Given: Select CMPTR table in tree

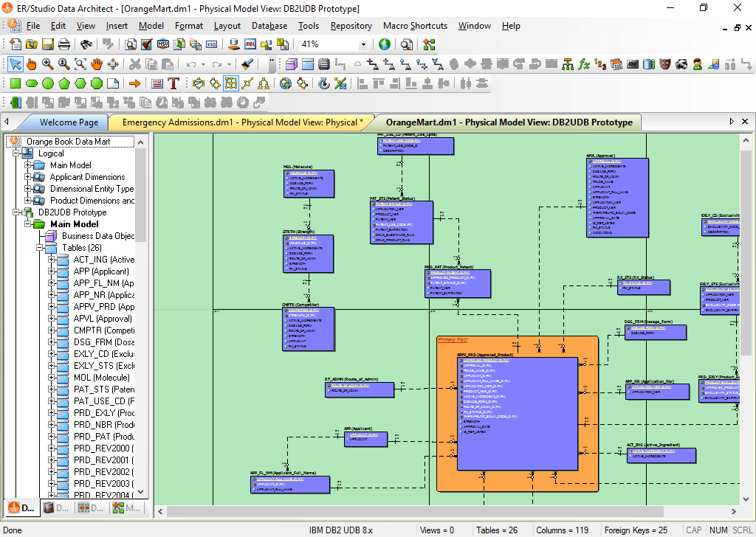Looking at the screenshot, I should coord(103,330).
